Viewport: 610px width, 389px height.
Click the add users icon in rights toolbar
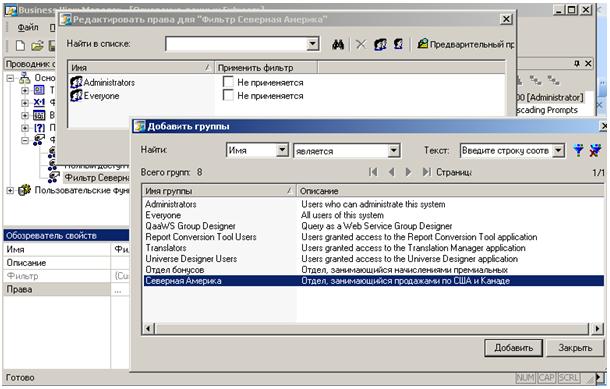[398, 44]
